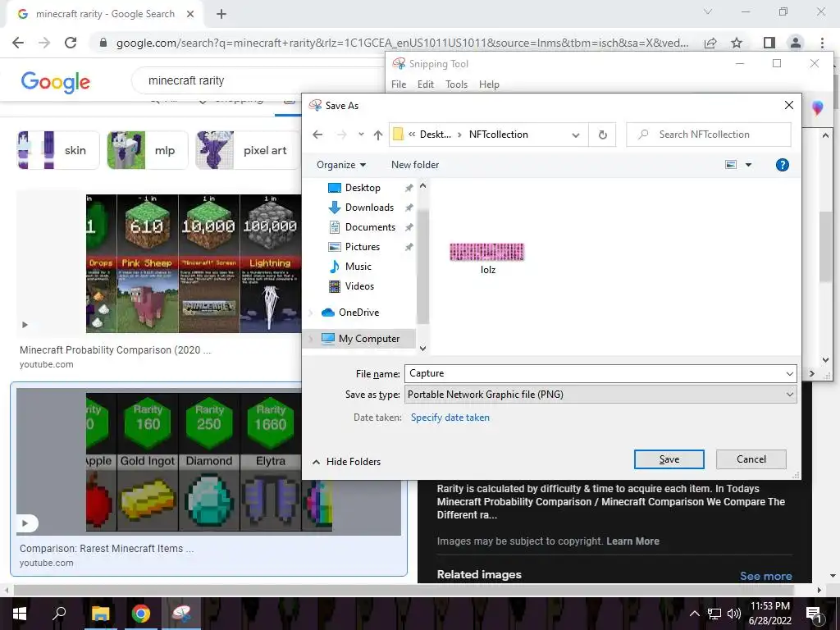Open Rarest Minecraft Items image result
Image resolution: width=840 pixels, height=630 pixels.
tap(208, 461)
